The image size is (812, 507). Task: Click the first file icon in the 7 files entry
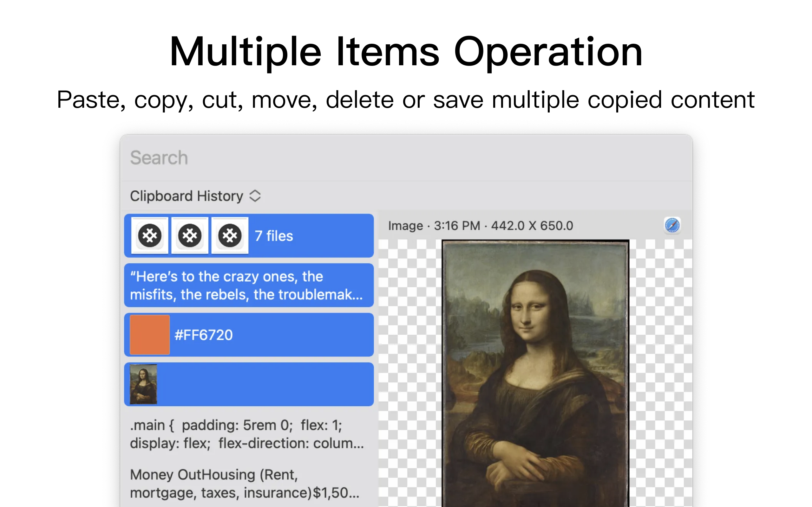point(150,236)
